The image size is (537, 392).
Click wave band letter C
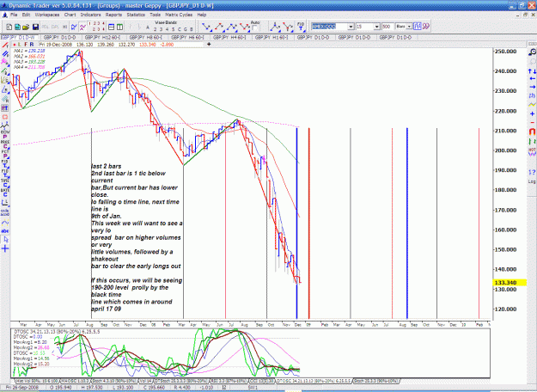(x=179, y=29)
